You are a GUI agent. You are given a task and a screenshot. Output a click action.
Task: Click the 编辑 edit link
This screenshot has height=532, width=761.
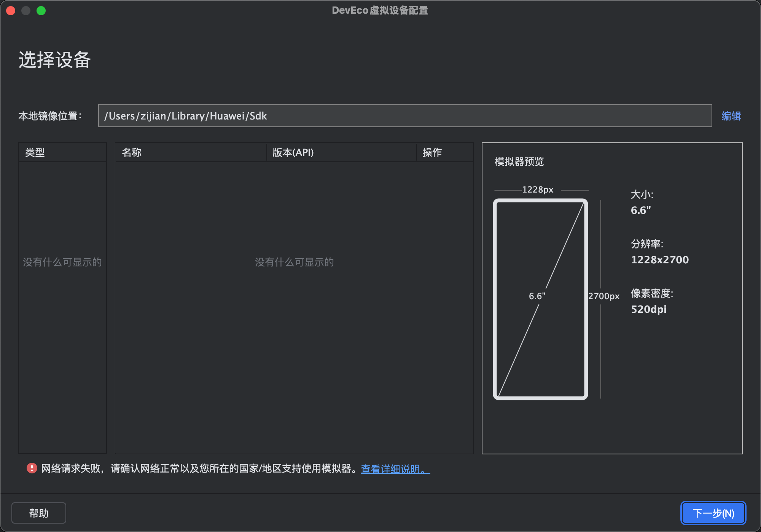[x=731, y=116]
